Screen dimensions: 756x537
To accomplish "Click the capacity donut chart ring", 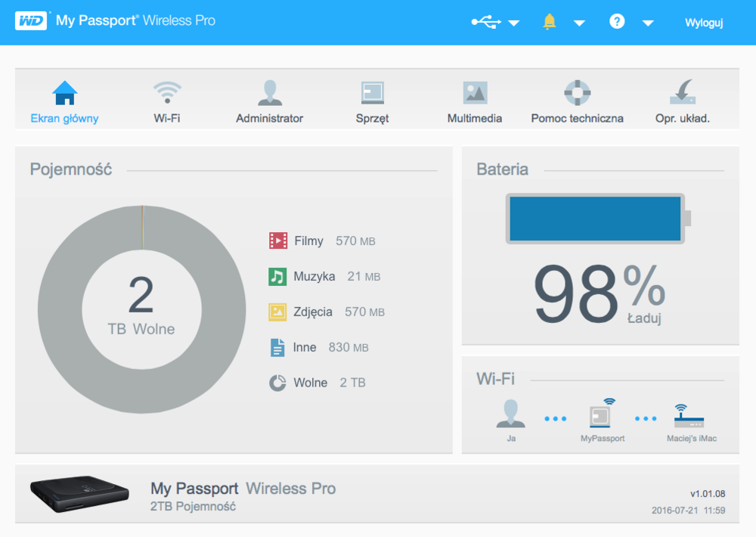I will [x=60, y=309].
